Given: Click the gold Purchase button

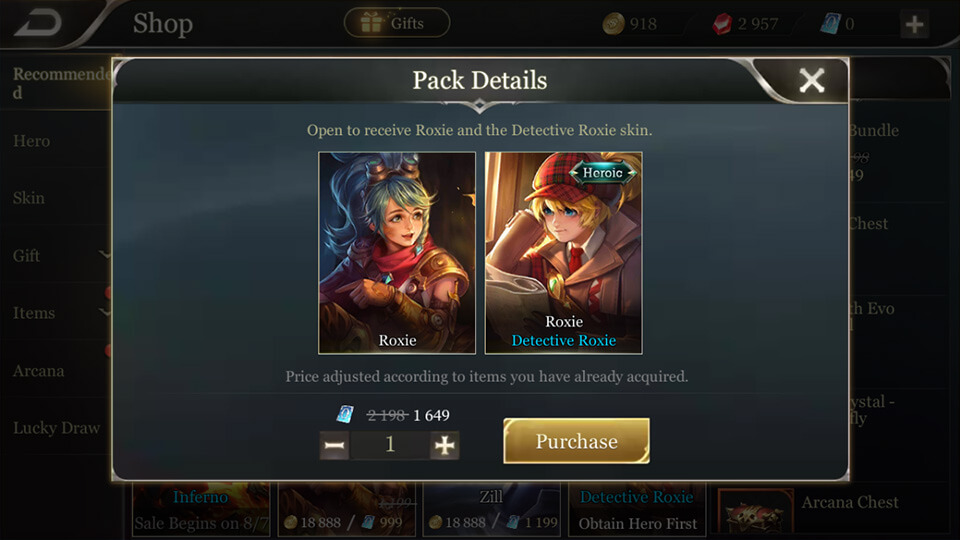Looking at the screenshot, I should tap(576, 441).
